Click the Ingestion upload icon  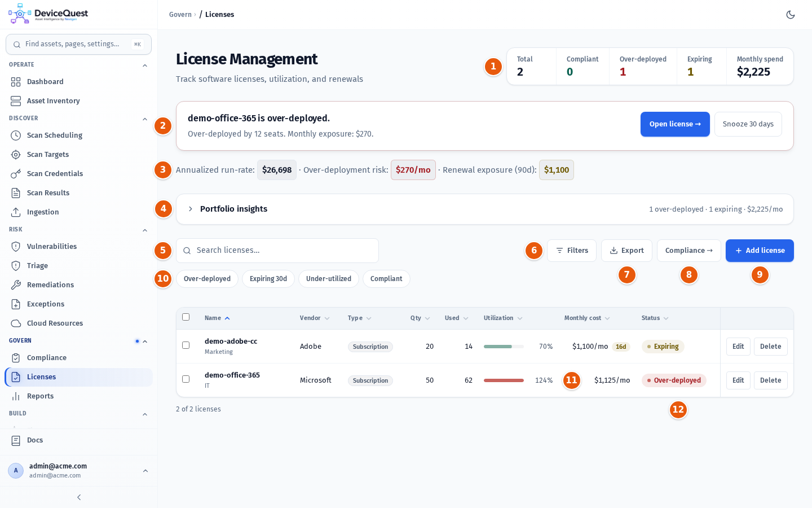tap(16, 212)
